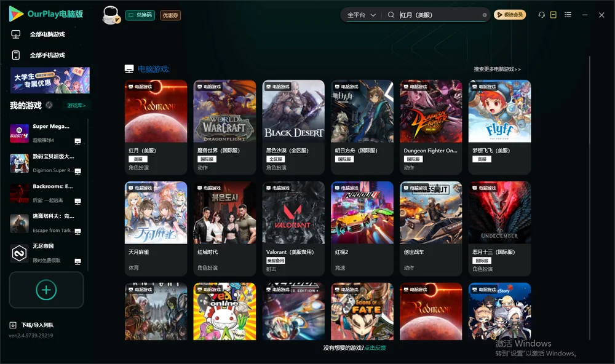This screenshot has width=615, height=364.
Task: Open the 红城时代 game card
Action: (x=224, y=228)
